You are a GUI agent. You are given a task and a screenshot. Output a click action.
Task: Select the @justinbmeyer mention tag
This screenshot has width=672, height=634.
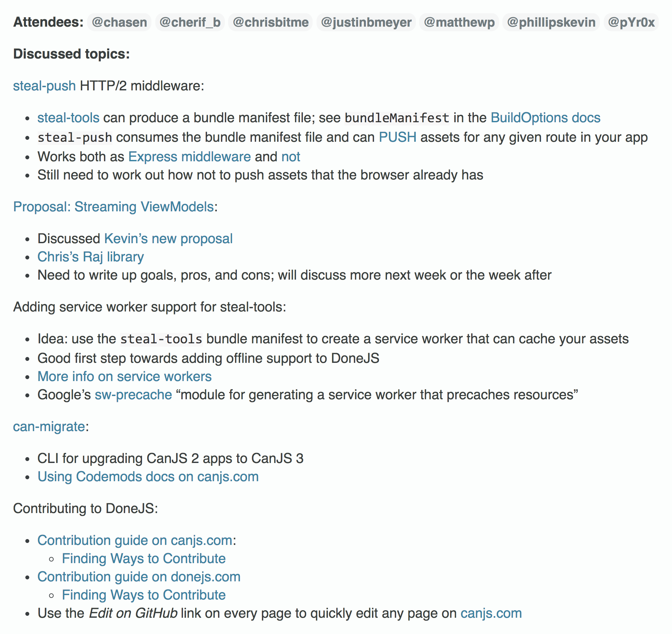coord(366,22)
